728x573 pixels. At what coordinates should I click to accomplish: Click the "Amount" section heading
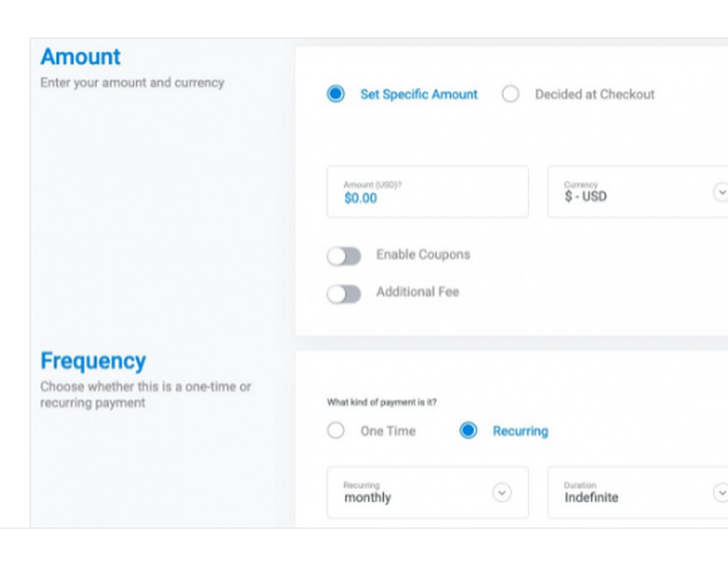pyautogui.click(x=81, y=57)
